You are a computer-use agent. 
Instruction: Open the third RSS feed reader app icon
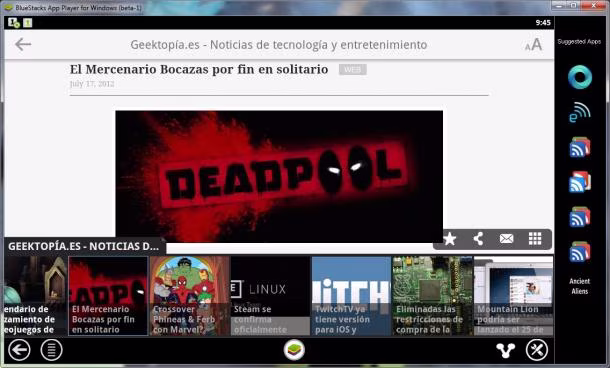tap(580, 217)
